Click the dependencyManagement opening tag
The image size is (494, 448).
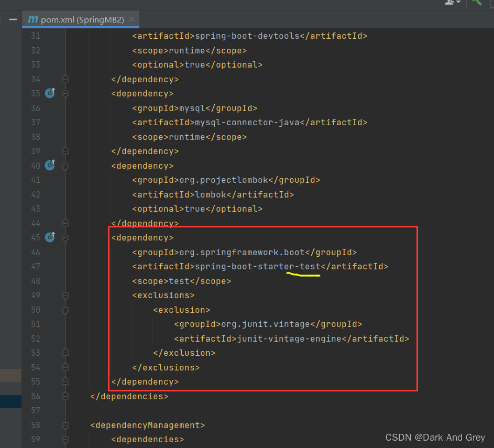147,425
